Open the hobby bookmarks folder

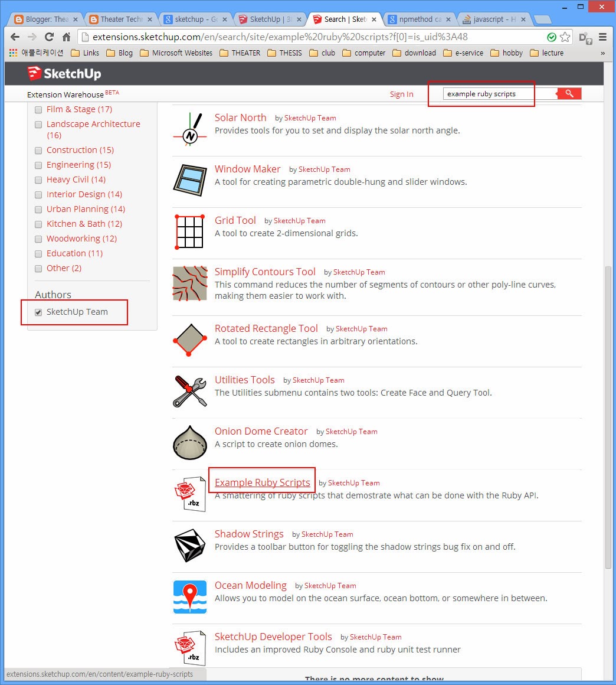click(x=506, y=53)
